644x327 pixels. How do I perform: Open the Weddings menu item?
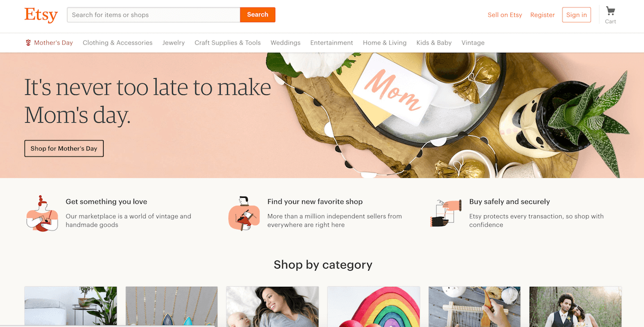coord(286,43)
